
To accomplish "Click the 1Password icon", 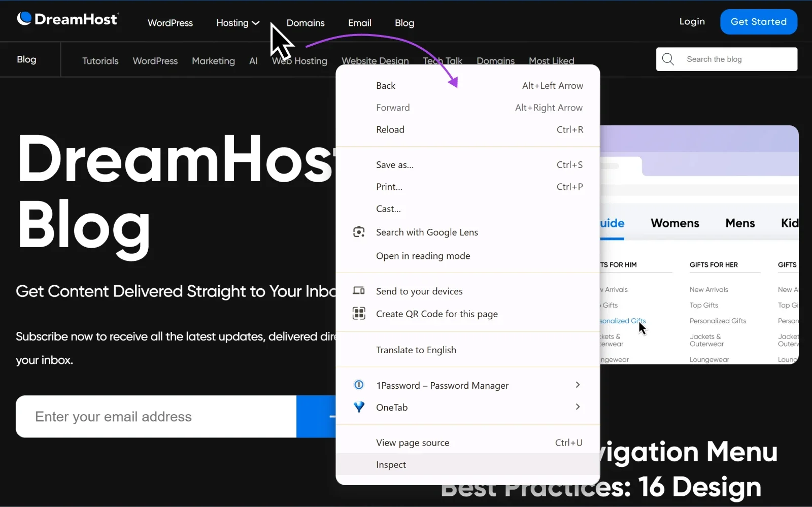I will [x=359, y=385].
